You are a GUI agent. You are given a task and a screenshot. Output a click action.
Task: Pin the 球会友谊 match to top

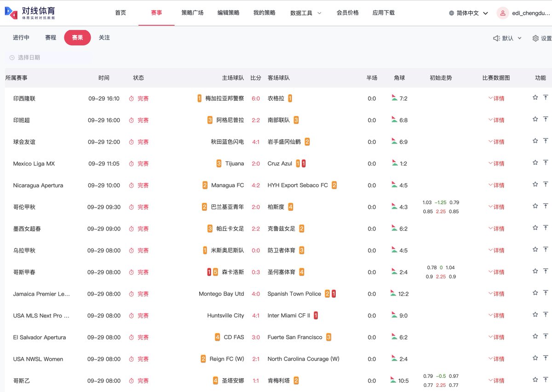click(546, 141)
